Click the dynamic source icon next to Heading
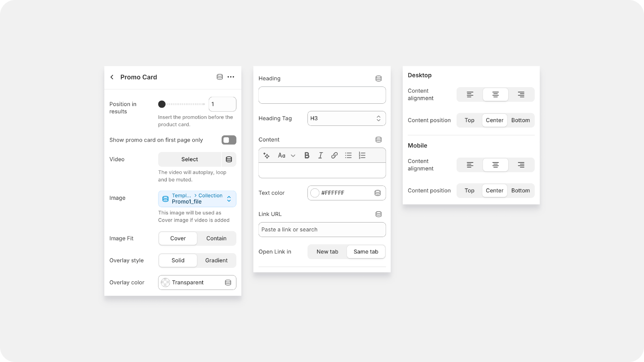This screenshot has width=644, height=362. [378, 78]
